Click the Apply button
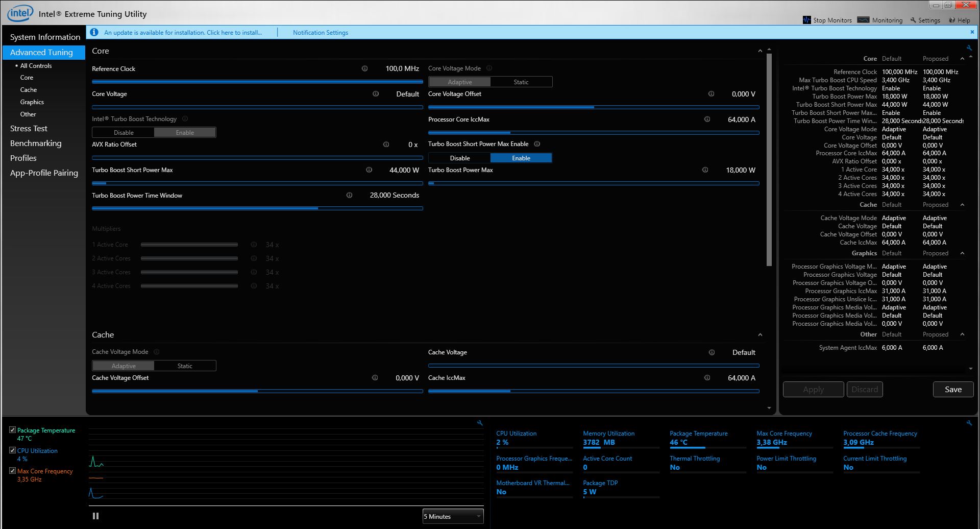 tap(813, 389)
